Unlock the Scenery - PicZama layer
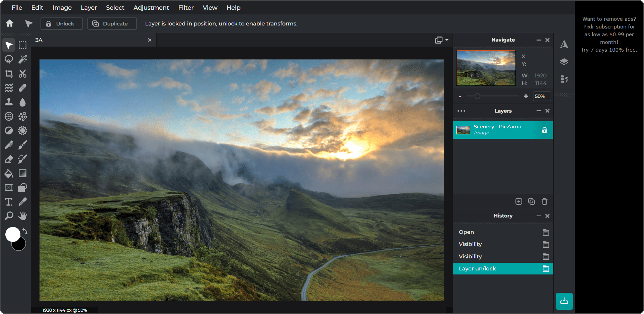 545,130
